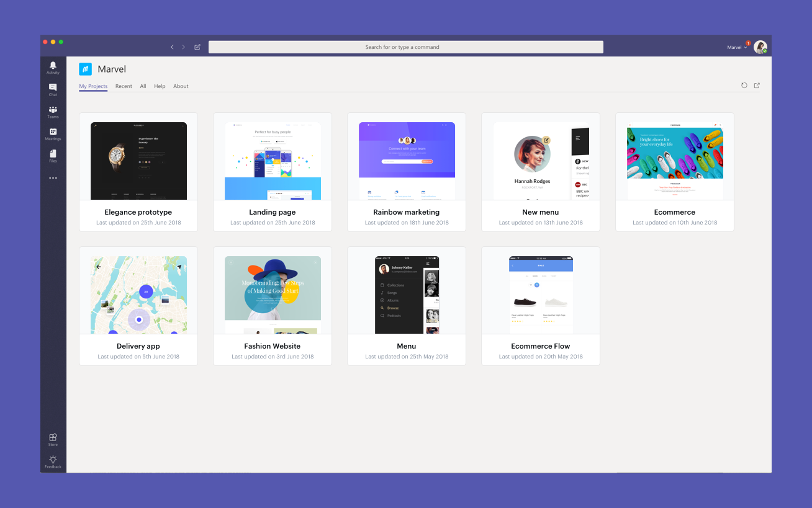The image size is (812, 508).
Task: Go to Teams in the sidebar
Action: (53, 110)
